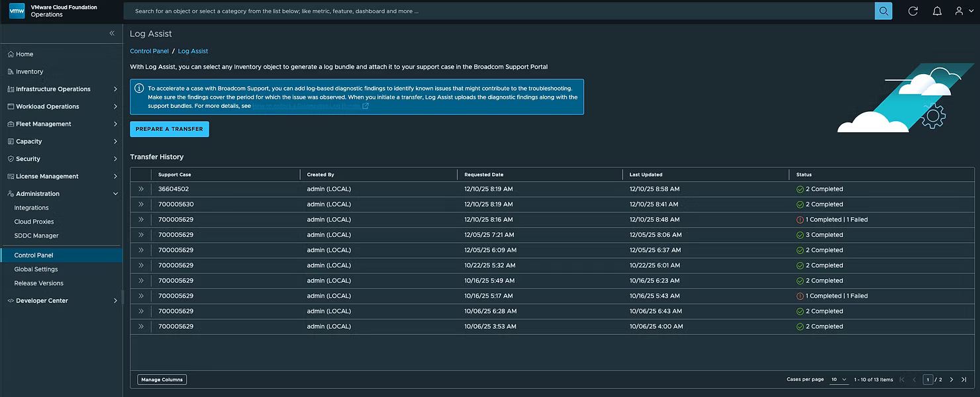This screenshot has height=397, width=980.
Task: Select Global Settings in sidebar
Action: click(x=36, y=269)
